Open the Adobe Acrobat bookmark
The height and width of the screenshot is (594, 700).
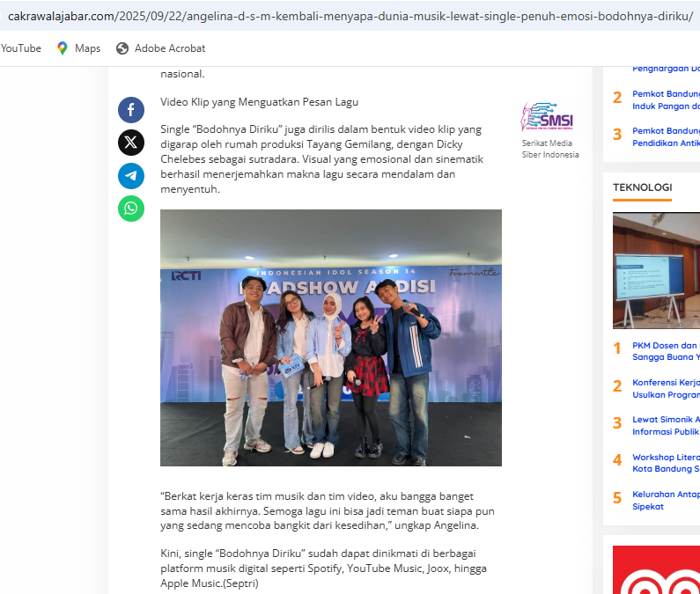click(160, 48)
